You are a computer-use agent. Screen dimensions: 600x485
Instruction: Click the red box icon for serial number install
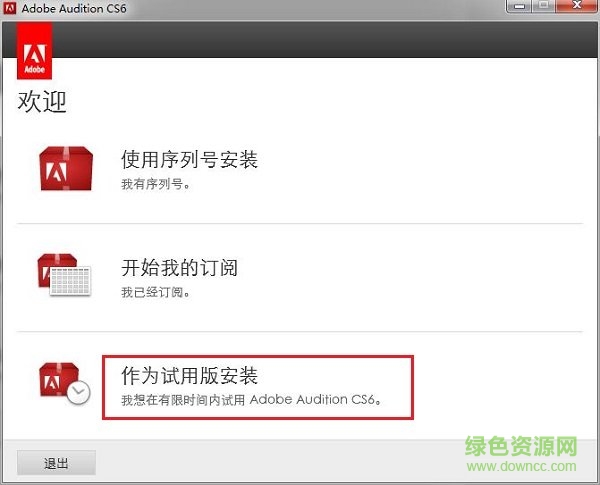[66, 168]
